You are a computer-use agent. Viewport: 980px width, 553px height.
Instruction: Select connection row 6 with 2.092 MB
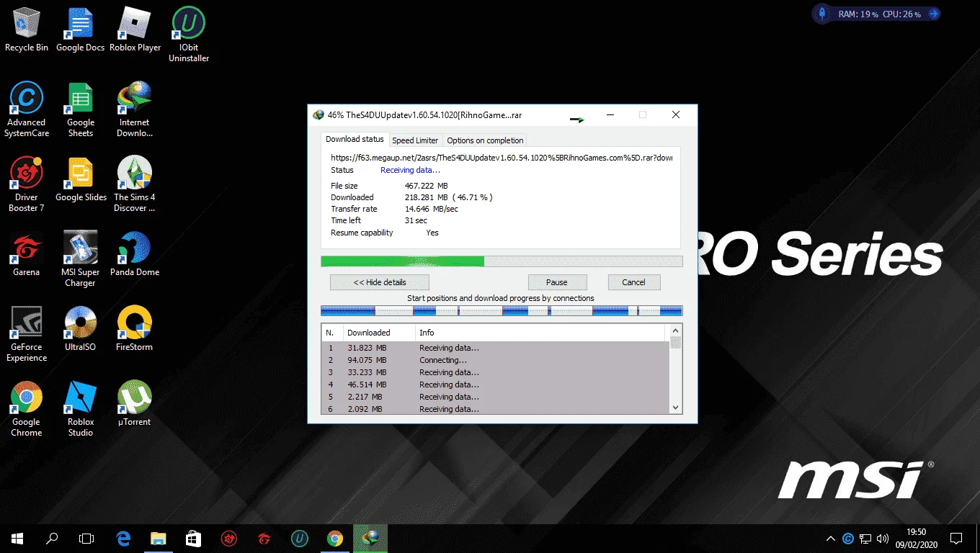click(496, 409)
